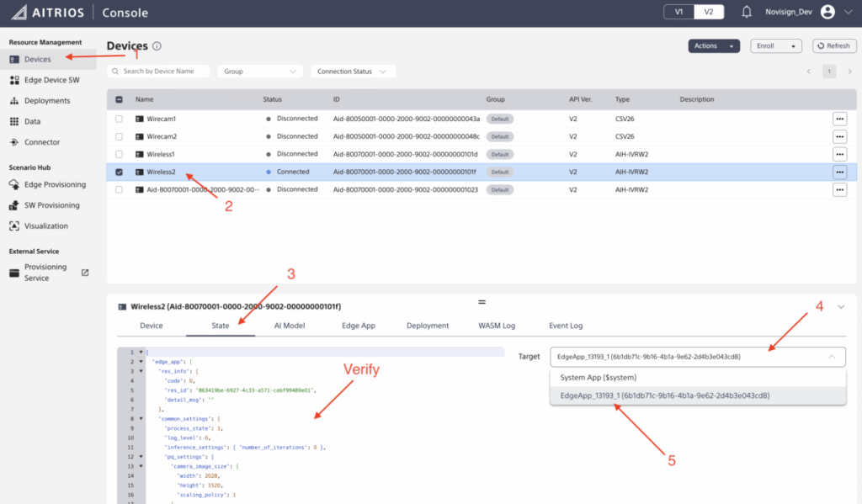This screenshot has width=862, height=504.
Task: Open the WASM Log tab
Action: pyautogui.click(x=497, y=326)
